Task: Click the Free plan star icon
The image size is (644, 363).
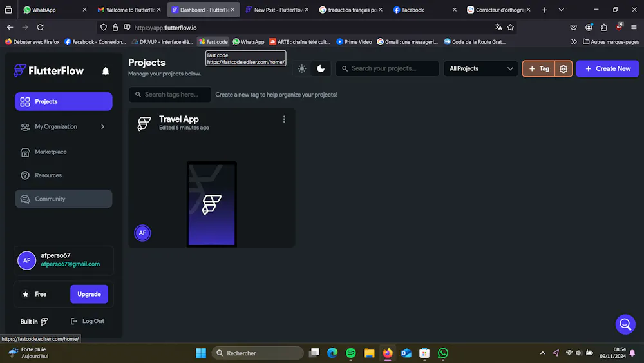Action: tap(26, 295)
